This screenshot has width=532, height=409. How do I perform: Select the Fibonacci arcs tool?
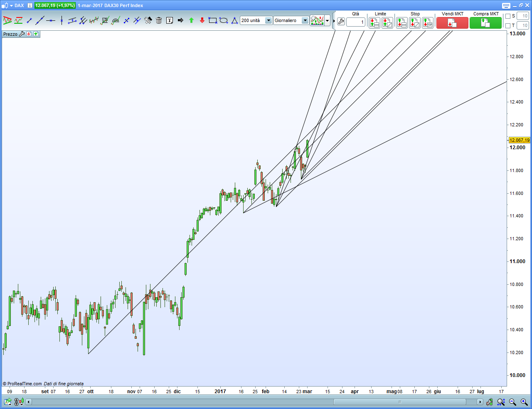[x=116, y=20]
